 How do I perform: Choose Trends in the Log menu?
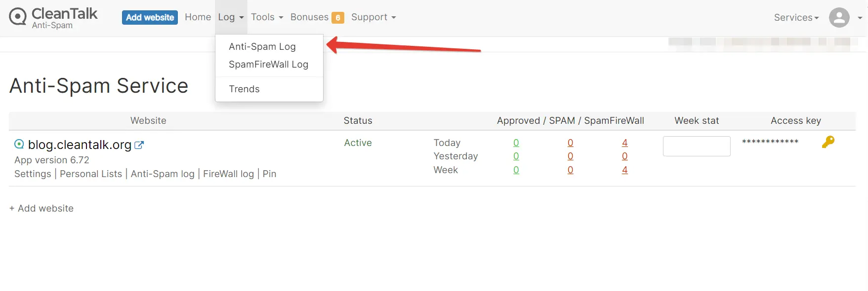click(x=244, y=89)
